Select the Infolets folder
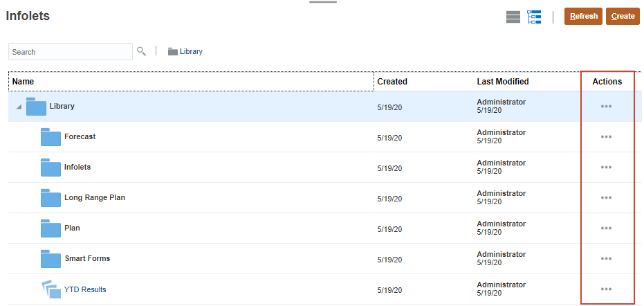This screenshot has width=644, height=306. tap(77, 167)
